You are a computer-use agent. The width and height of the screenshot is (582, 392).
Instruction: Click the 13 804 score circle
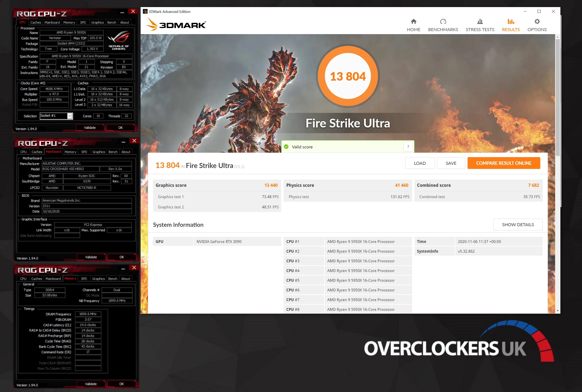[347, 76]
